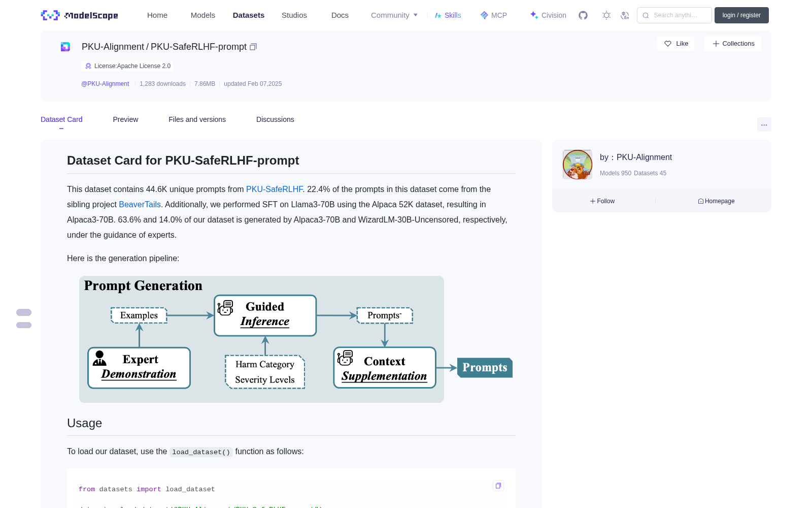812x508 pixels.
Task: Open the GitHub repository icon
Action: pyautogui.click(x=583, y=15)
